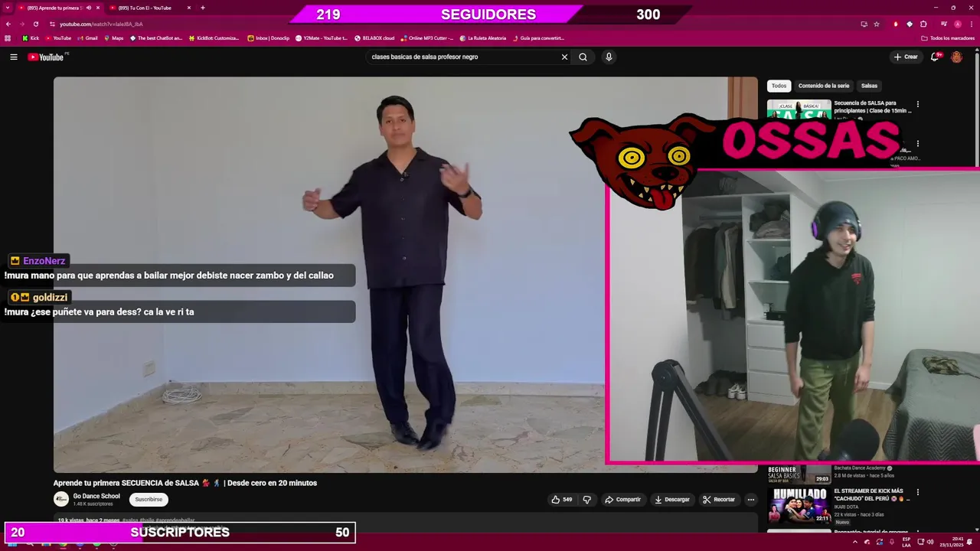Select the Todos filter chip
980x551 pixels.
[x=779, y=86]
